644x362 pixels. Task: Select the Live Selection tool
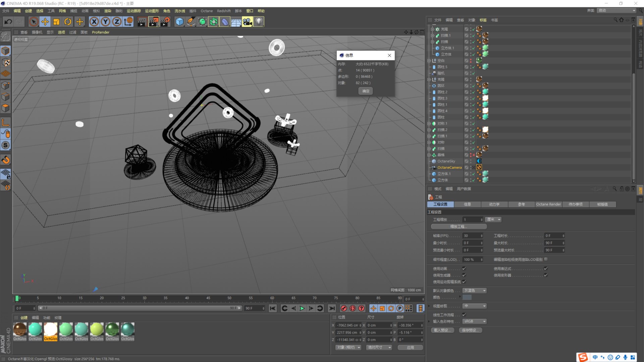33,22
